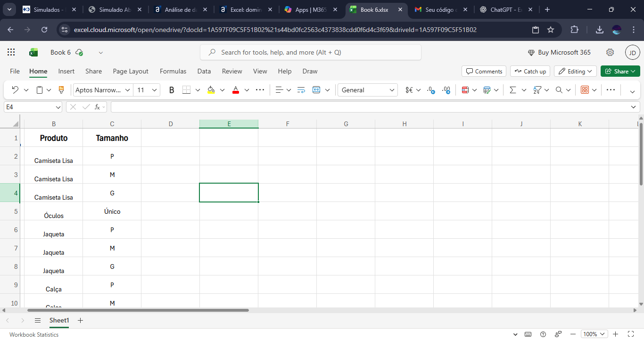Click the text alignment icon
This screenshot has width=644, height=339.
279,90
